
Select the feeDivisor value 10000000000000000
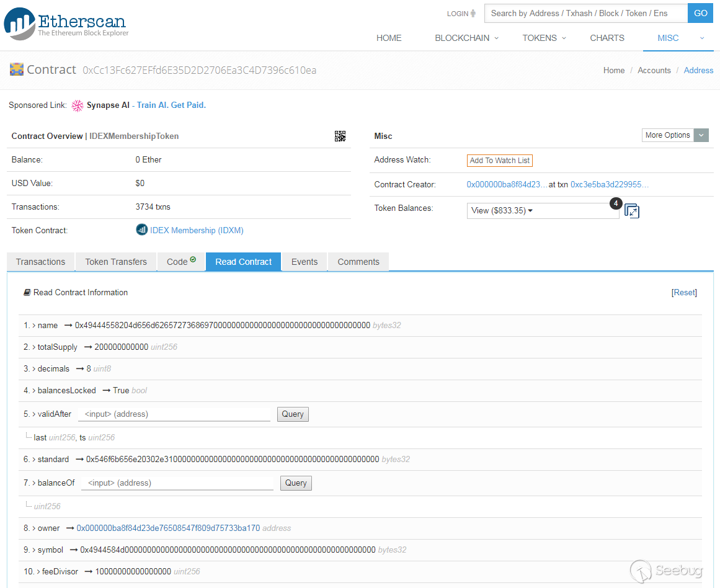click(x=133, y=572)
